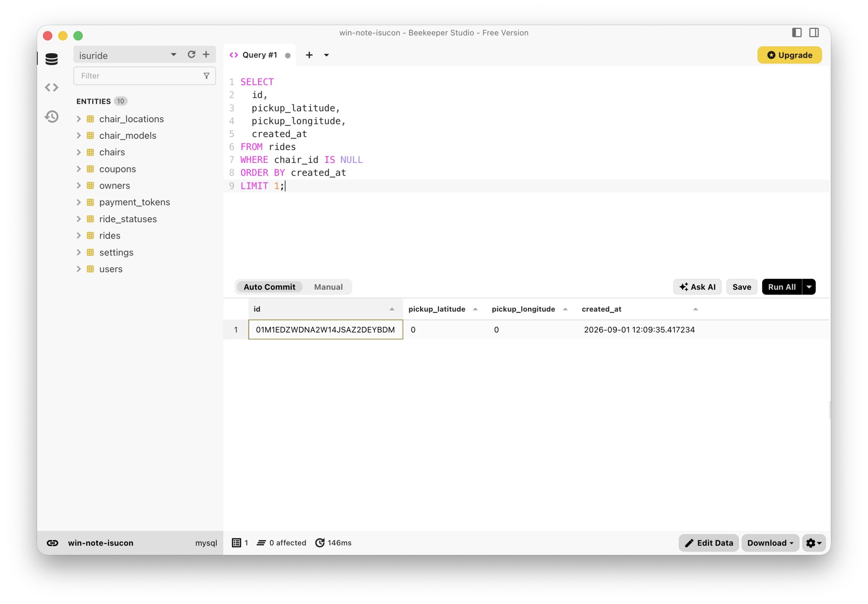
Task: Switch to Manual commit mode
Action: 328,287
